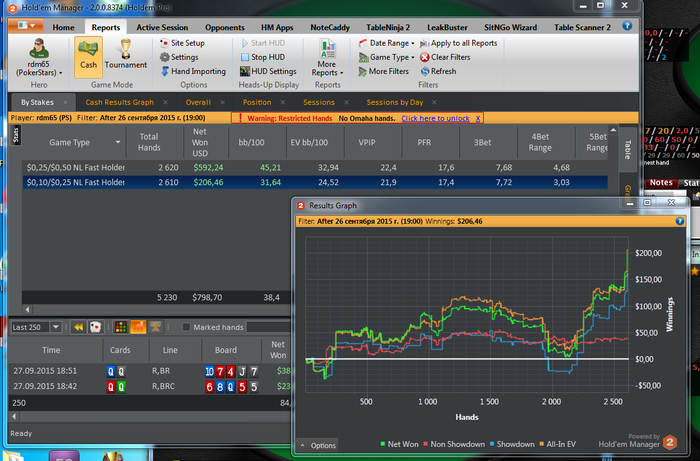Switch to the Home ribbon tab
Image resolution: width=700 pixels, height=461 pixels.
63,27
